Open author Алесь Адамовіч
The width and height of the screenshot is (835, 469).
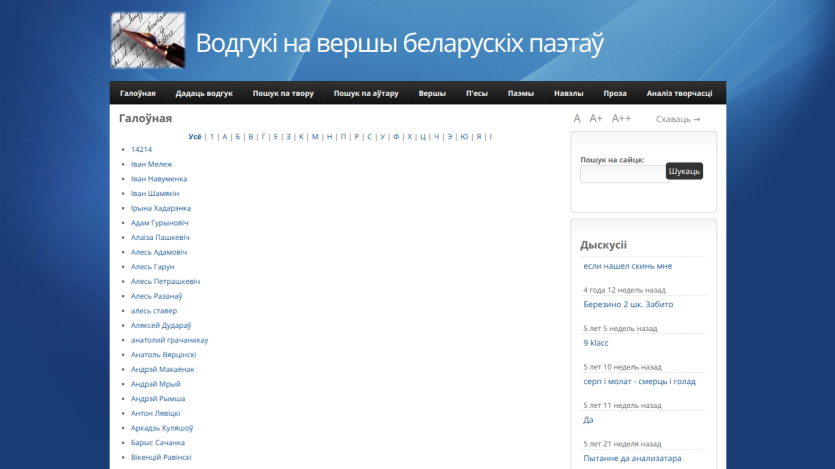click(159, 252)
